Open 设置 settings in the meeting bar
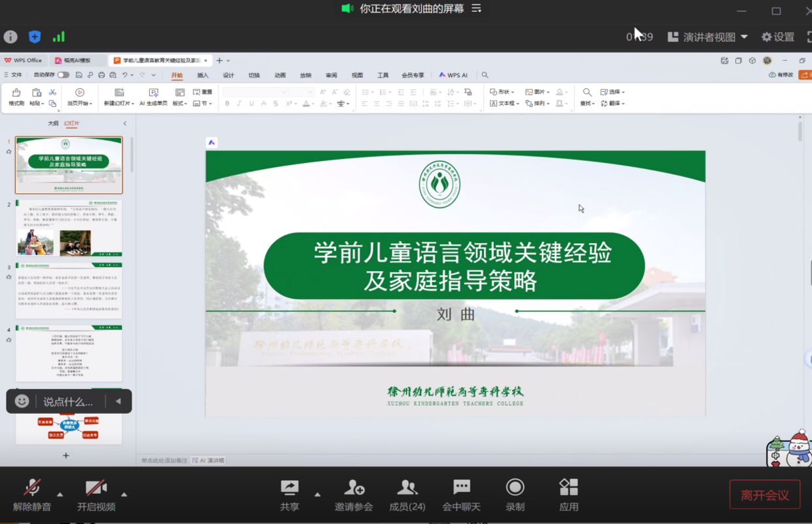Viewport: 812px width, 524px height. (777, 37)
